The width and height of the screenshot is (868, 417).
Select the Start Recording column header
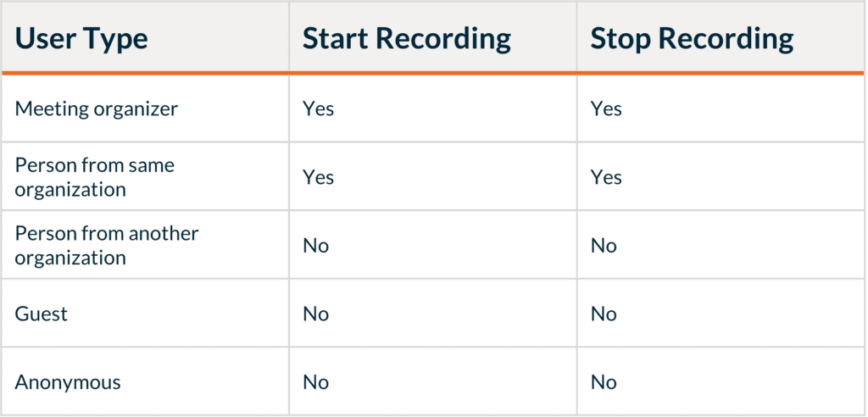tap(407, 39)
